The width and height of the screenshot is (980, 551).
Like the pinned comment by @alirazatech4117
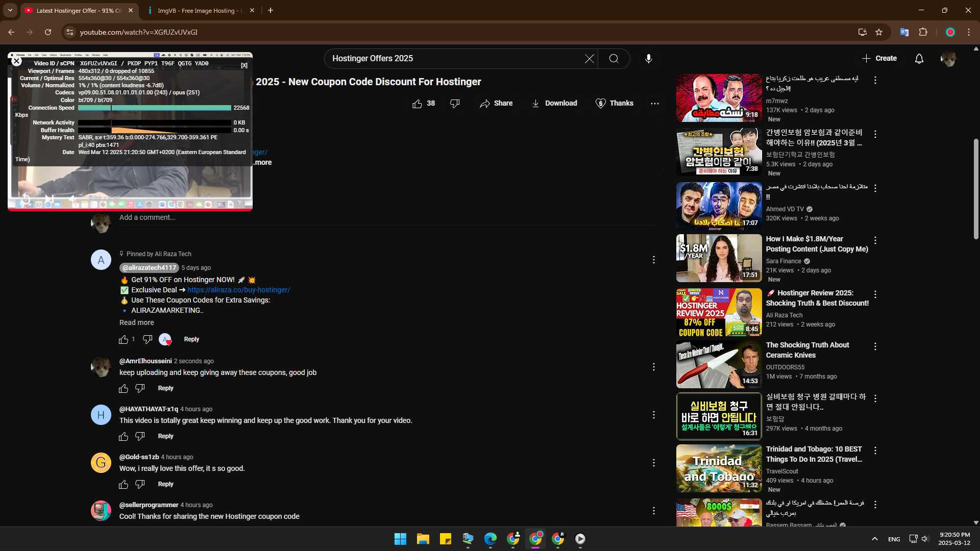pos(124,339)
